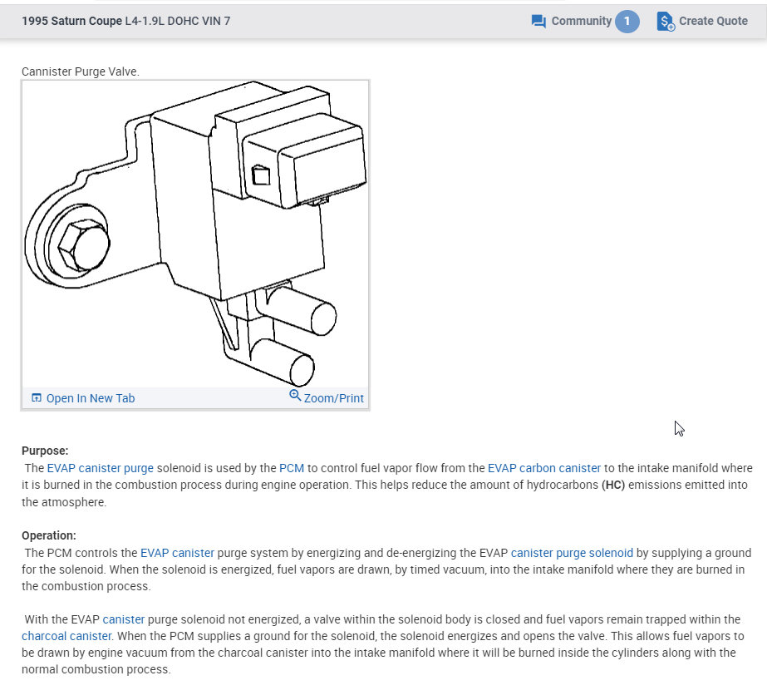Click the 'Purpose:' heading
Viewport: 767px width, 700px height.
(45, 451)
